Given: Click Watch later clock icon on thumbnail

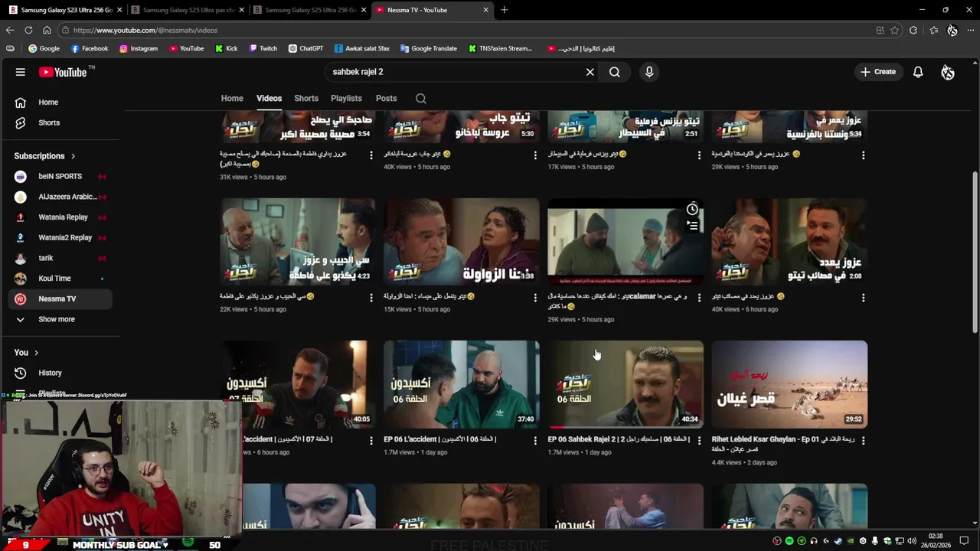Looking at the screenshot, I should [x=692, y=210].
